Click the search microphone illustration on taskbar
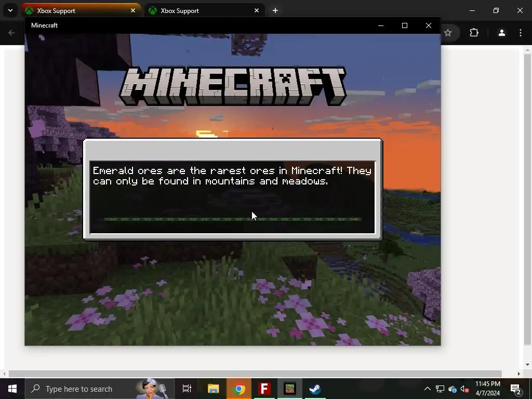 152,389
